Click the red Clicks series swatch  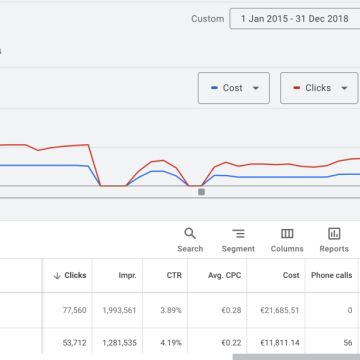click(x=296, y=88)
